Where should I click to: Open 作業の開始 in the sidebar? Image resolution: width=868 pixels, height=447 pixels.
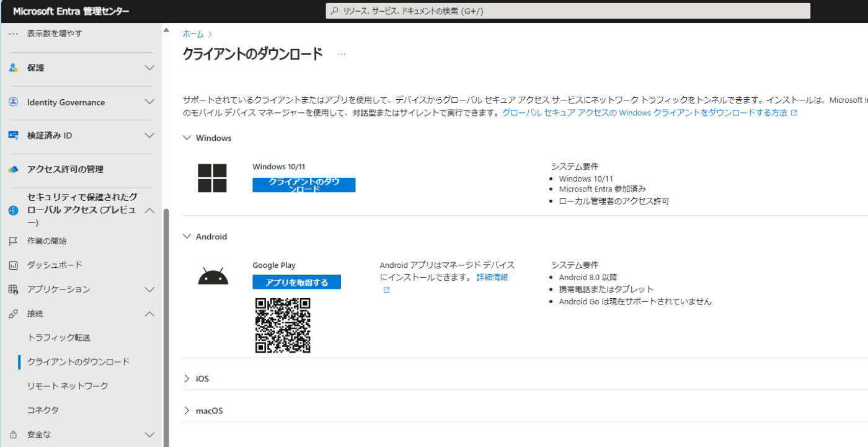[46, 241]
